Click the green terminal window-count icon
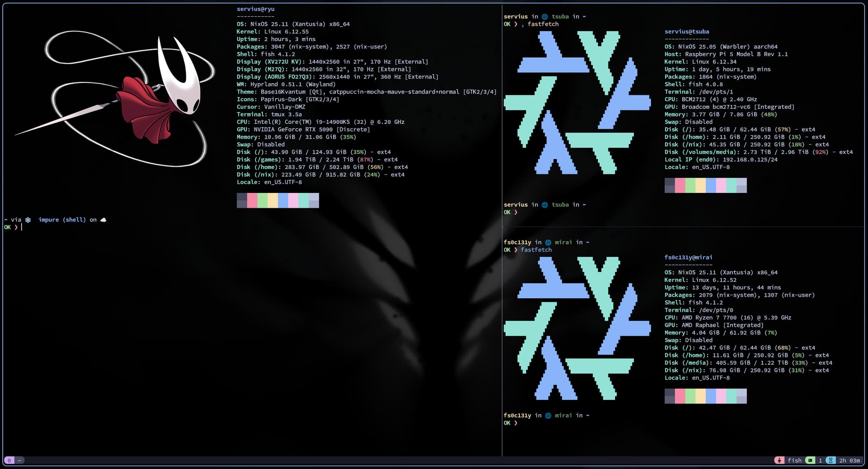868x469 pixels. tap(811, 460)
